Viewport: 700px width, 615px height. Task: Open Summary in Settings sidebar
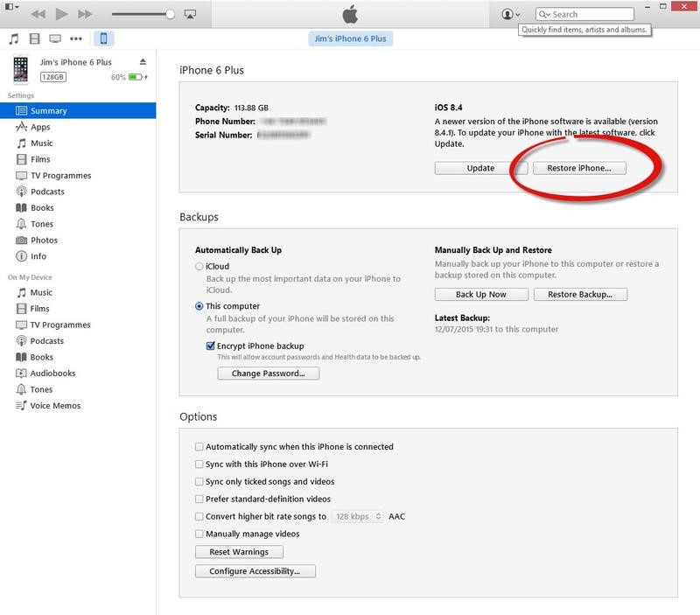tap(78, 111)
